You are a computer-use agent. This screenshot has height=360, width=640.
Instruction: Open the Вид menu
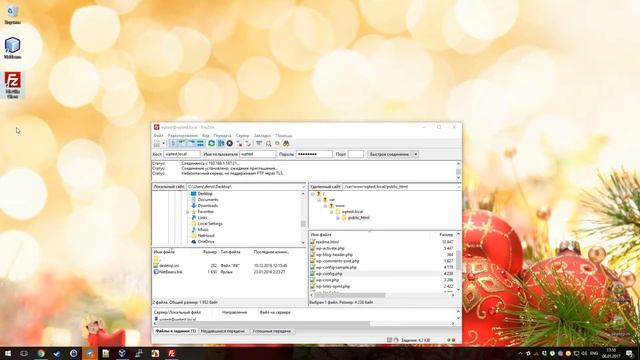(206, 136)
